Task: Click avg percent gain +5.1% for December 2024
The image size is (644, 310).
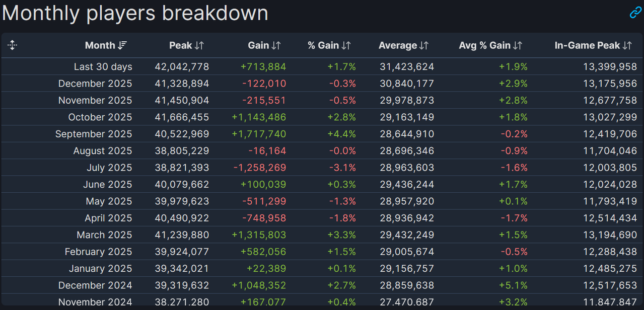Action: point(514,285)
